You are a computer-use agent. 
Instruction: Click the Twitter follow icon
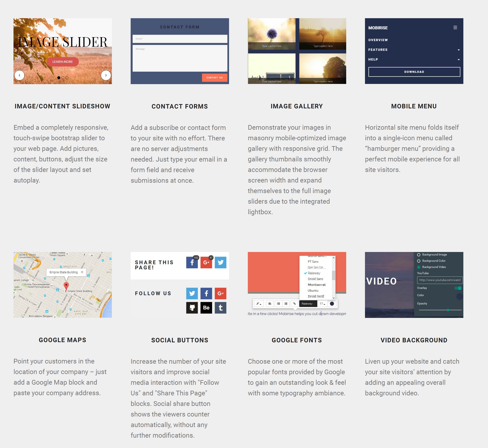[192, 293]
